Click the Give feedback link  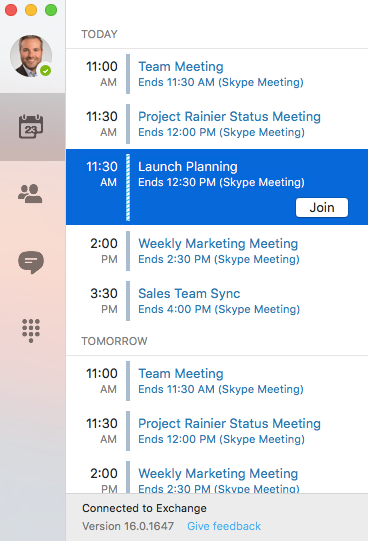click(224, 526)
